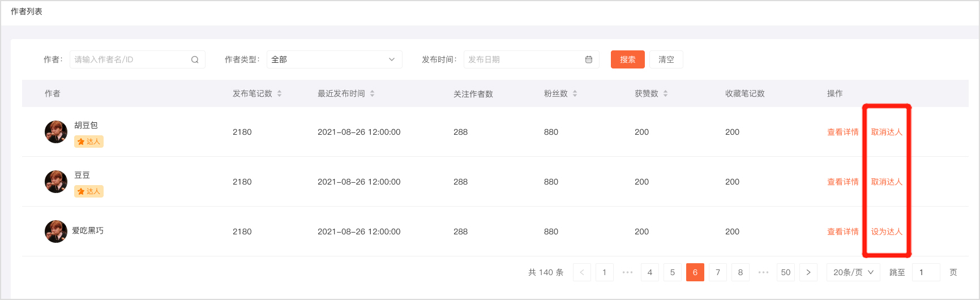Image resolution: width=980 pixels, height=300 pixels.
Task: Jump to last page 50
Action: coord(786,272)
